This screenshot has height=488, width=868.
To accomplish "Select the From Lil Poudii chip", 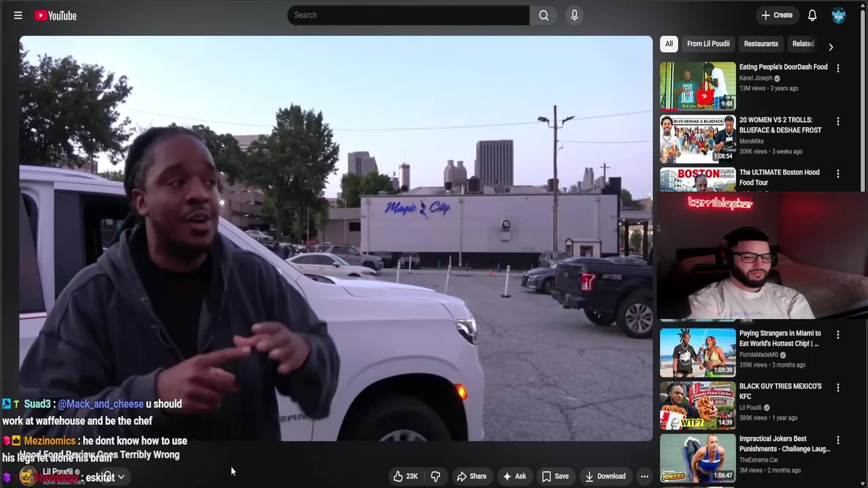I will [x=708, y=43].
